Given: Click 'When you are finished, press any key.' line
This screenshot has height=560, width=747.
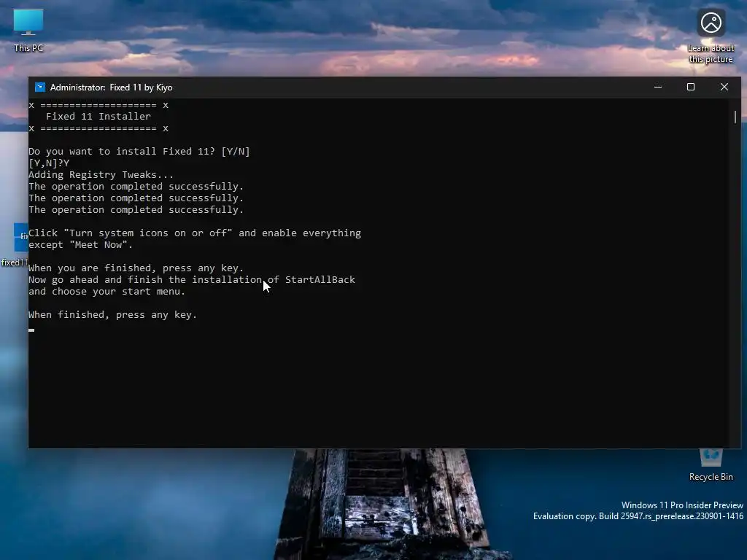Looking at the screenshot, I should (x=136, y=268).
